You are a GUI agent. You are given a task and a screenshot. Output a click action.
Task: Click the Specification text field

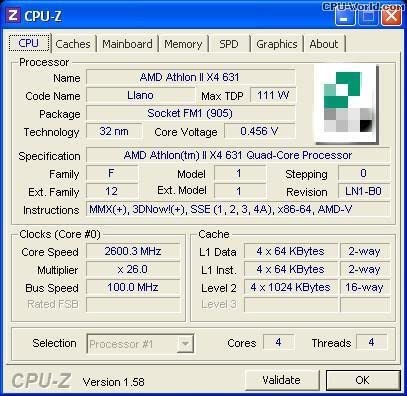pos(238,155)
